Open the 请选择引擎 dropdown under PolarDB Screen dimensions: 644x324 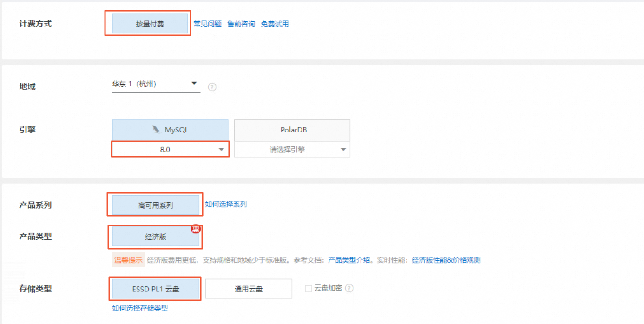(x=292, y=150)
